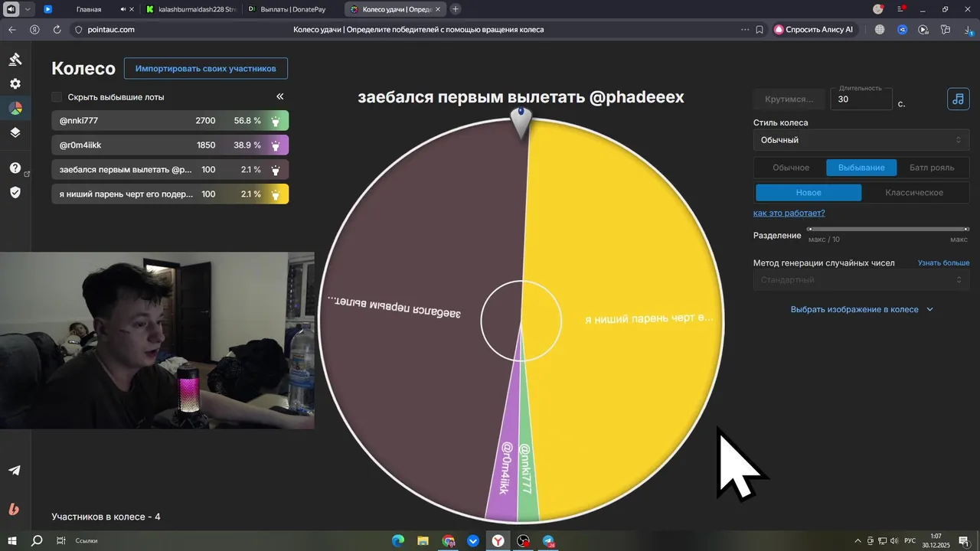Open Chrome from taskbar

point(449,541)
